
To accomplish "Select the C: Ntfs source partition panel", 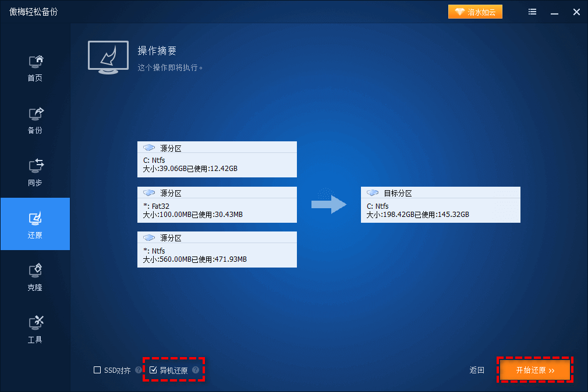I will click(x=217, y=159).
